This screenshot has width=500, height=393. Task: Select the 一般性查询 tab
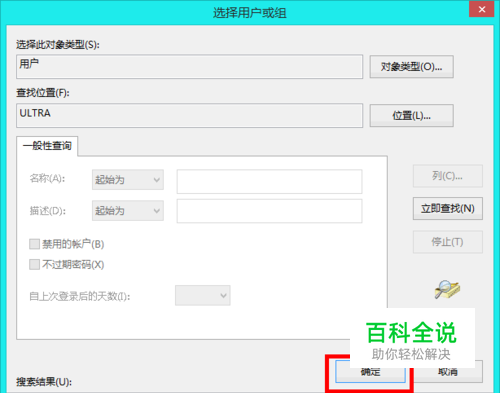47,146
